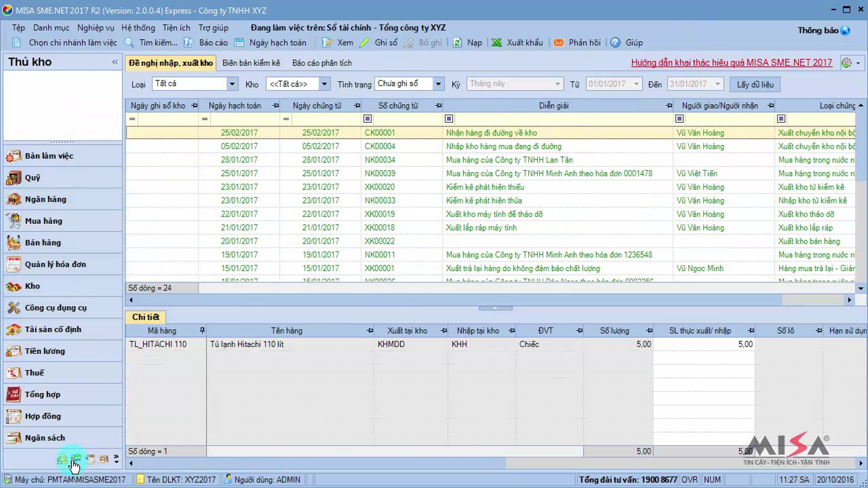Open Tìm kiếm search tool
The image size is (868, 488).
coord(151,43)
